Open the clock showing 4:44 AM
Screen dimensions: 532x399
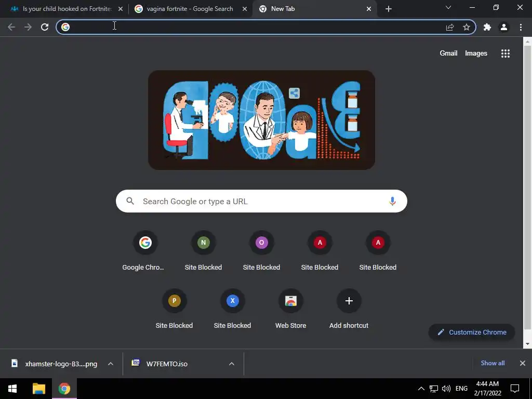click(487, 389)
